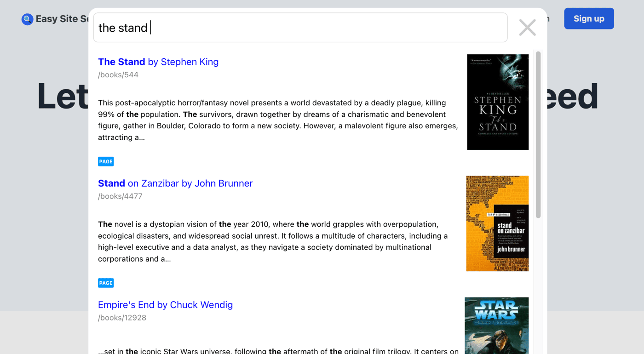Viewport: 644px width, 354px height.
Task: Click The Stand book cover thumbnail
Action: coord(498,102)
